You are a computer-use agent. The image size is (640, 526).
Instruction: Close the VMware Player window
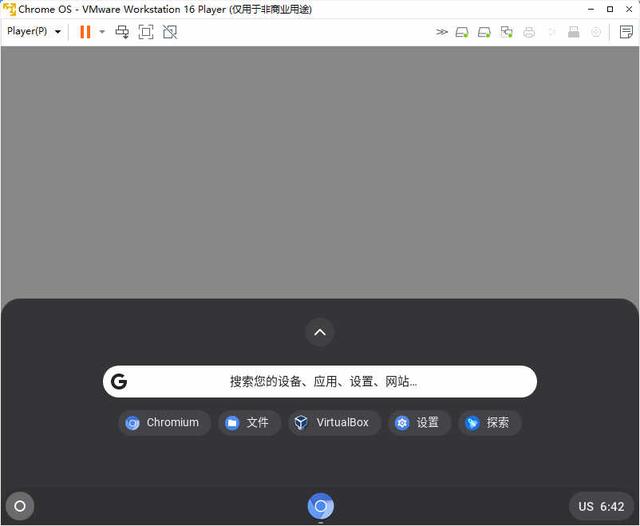(x=629, y=9)
